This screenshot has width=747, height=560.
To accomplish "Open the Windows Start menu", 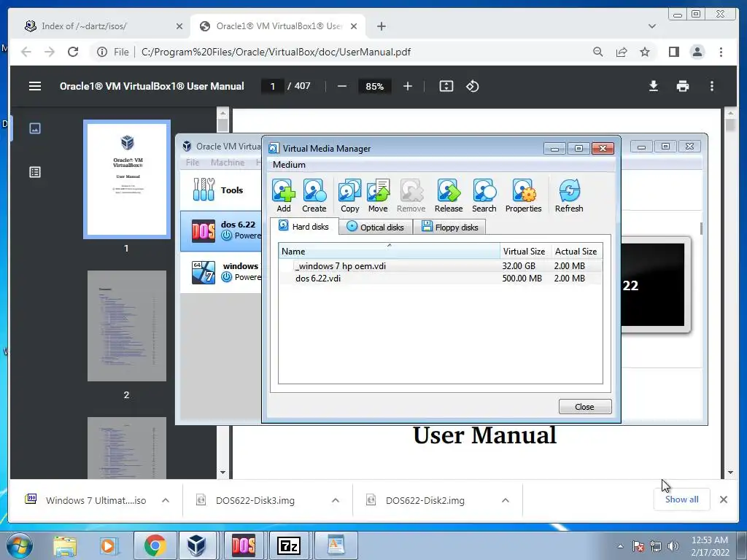I will (19, 545).
